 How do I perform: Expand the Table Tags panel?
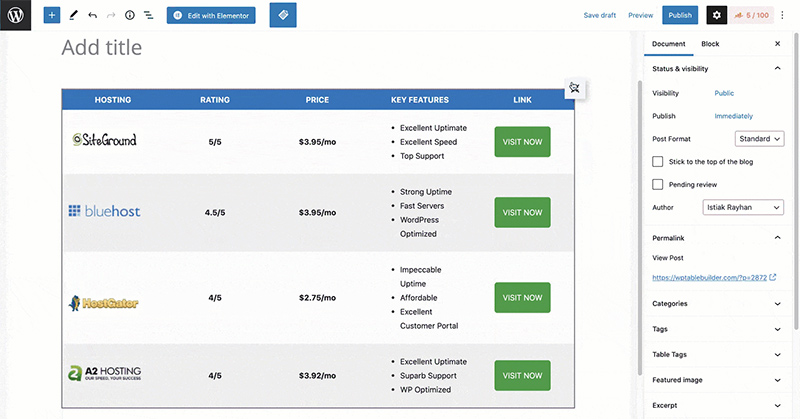click(716, 355)
